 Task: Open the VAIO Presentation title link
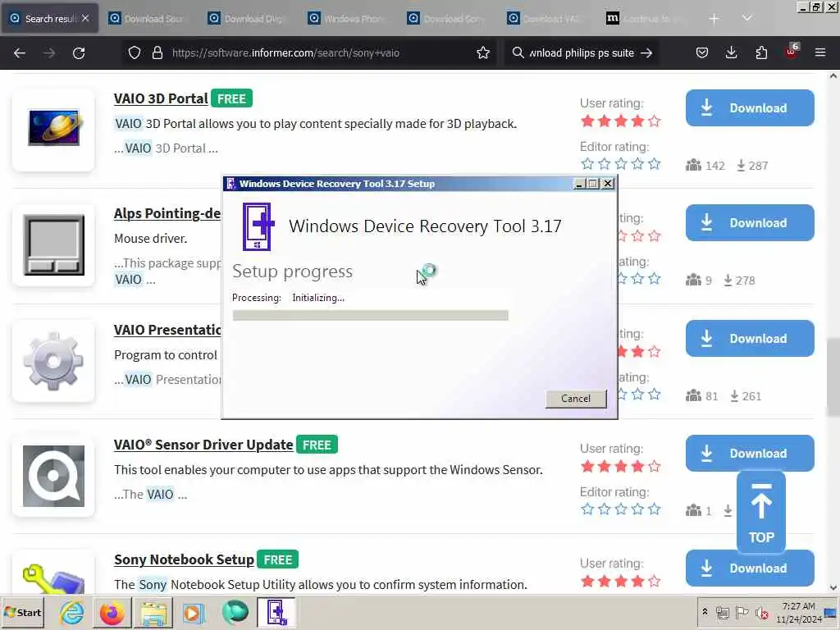[x=167, y=330]
